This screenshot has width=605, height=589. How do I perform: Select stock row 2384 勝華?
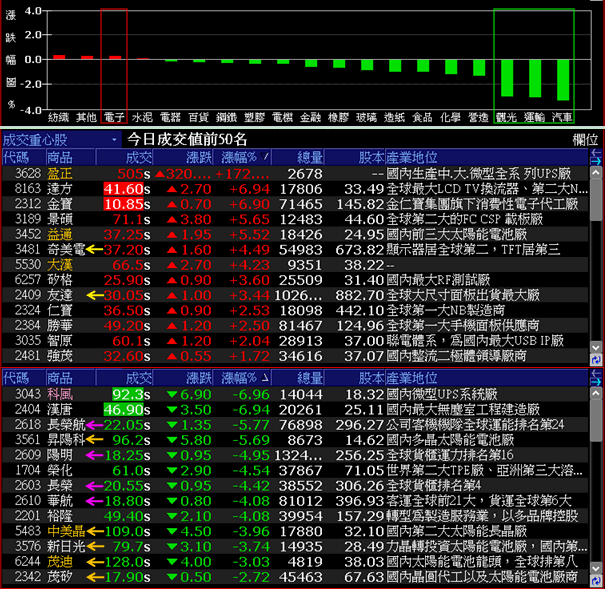(x=295, y=326)
